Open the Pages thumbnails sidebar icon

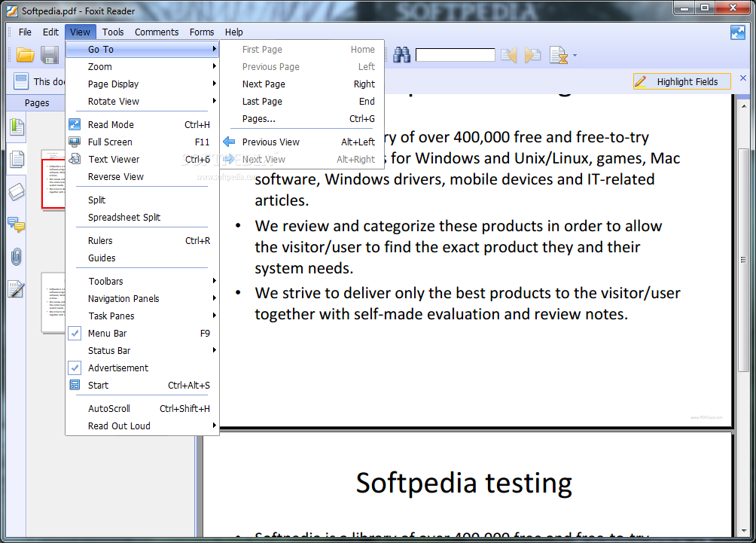(x=17, y=159)
